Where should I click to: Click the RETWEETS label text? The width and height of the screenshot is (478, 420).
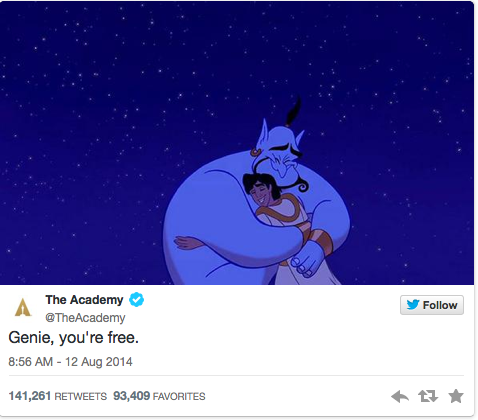click(x=81, y=396)
